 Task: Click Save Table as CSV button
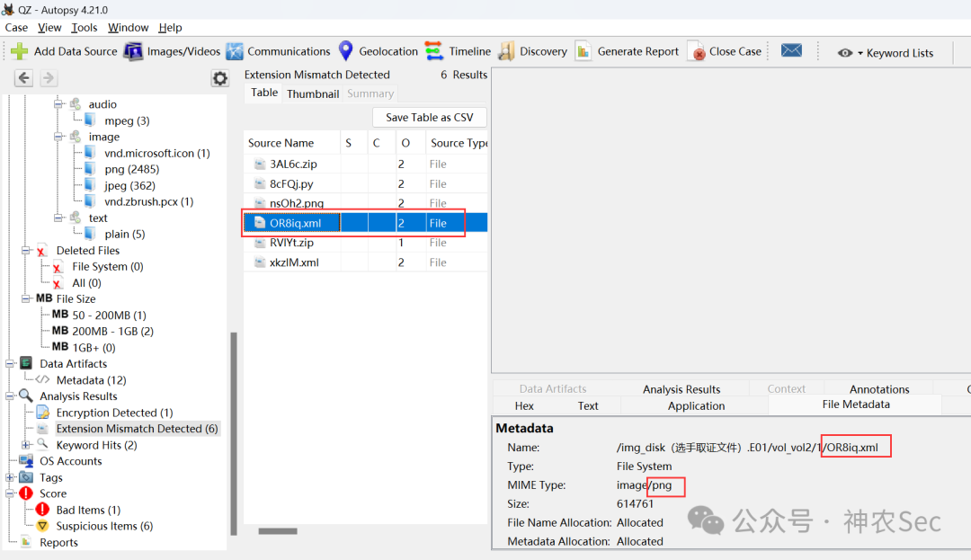tap(429, 118)
